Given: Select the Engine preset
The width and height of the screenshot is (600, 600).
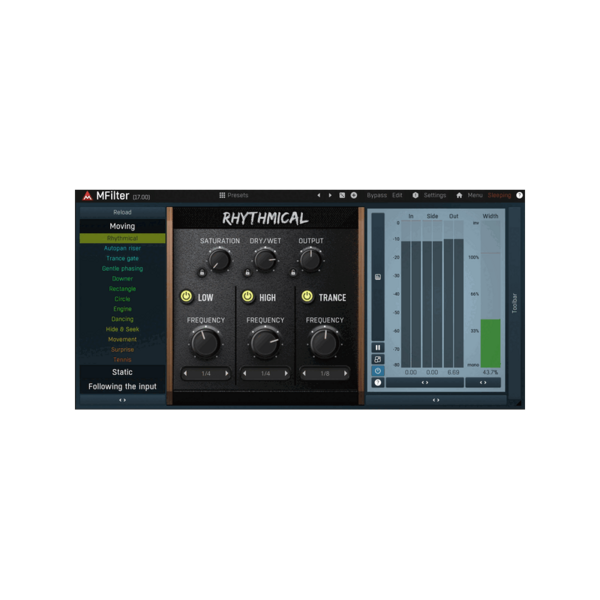Looking at the screenshot, I should coord(122,309).
